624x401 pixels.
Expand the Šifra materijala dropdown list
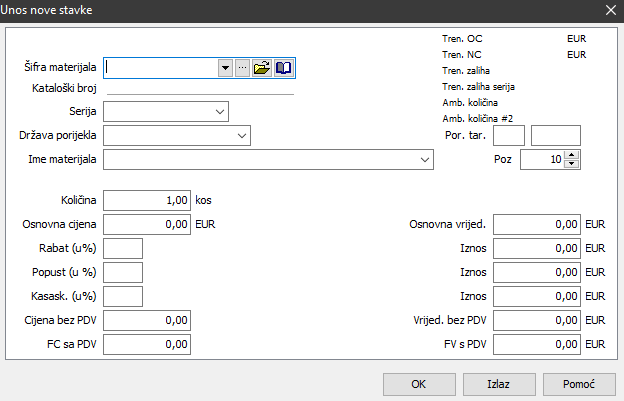click(x=225, y=67)
